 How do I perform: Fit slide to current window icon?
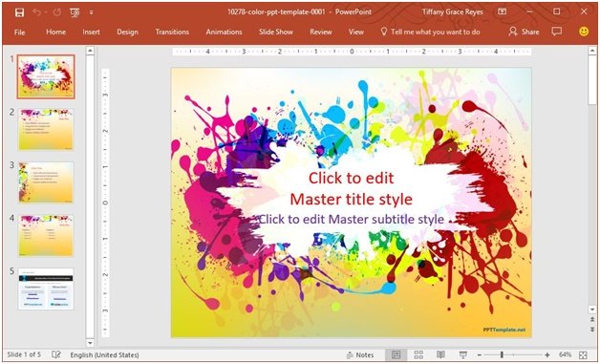point(583,355)
